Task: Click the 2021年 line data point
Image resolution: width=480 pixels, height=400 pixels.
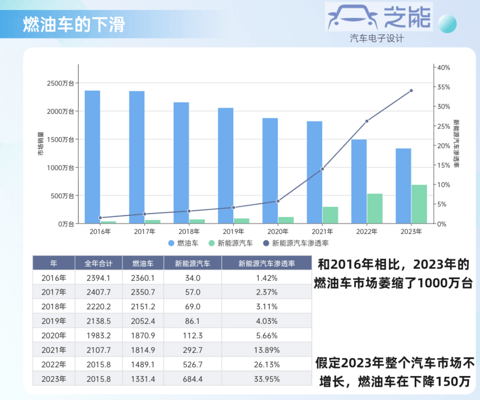Action: pos(322,169)
